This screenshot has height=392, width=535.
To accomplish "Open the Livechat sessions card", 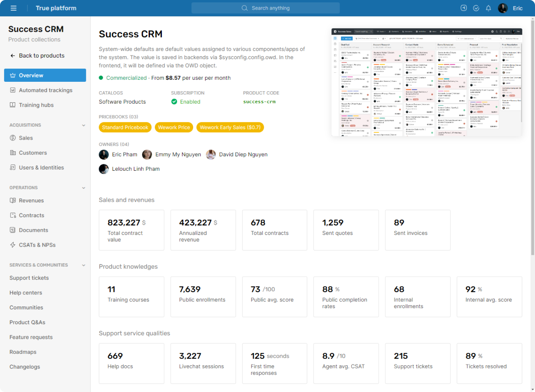I will tap(203, 364).
